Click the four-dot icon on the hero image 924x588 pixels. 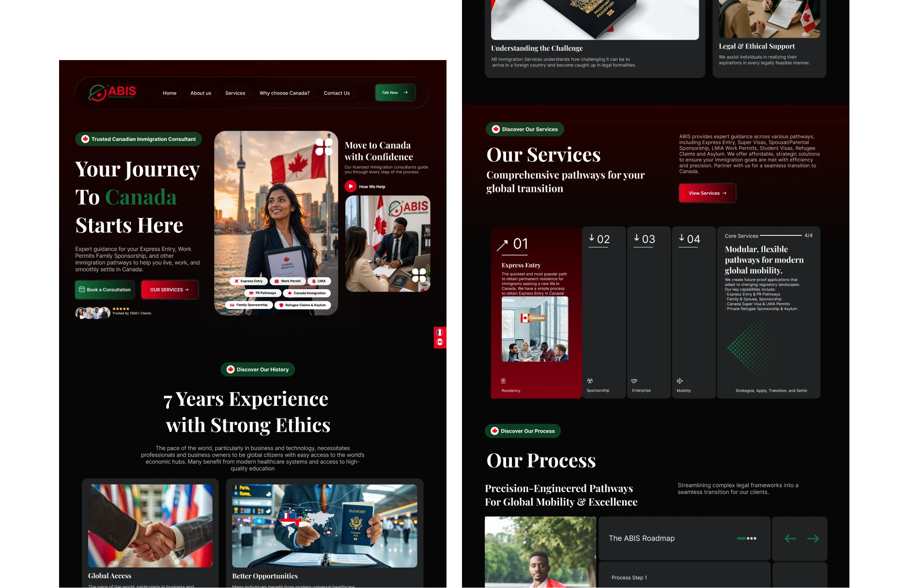click(x=324, y=146)
